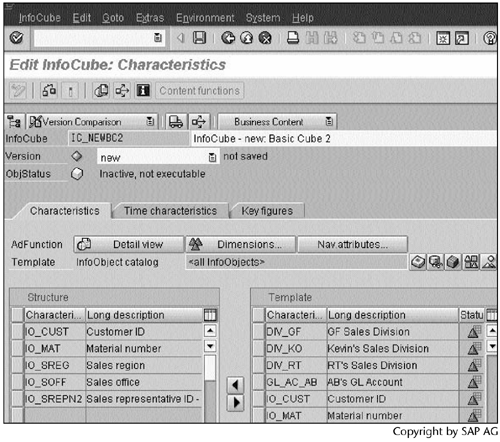Viewport: 500px width, 442px height.
Task: Select the IO_SREG row in Structure
Action: [18, 365]
